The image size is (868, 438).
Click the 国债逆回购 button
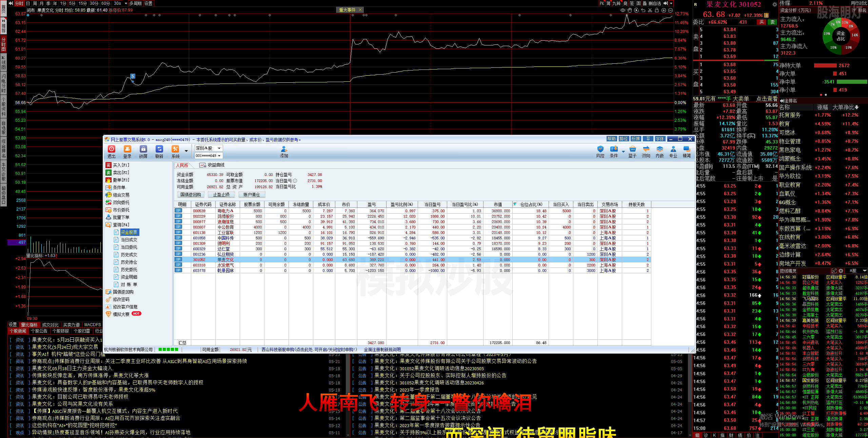point(191,195)
